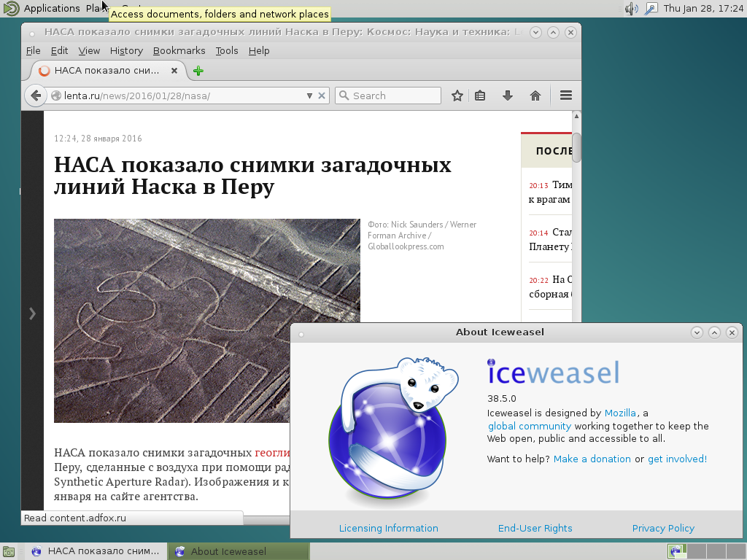Go to the Home page icon
747x560 pixels.
point(535,96)
